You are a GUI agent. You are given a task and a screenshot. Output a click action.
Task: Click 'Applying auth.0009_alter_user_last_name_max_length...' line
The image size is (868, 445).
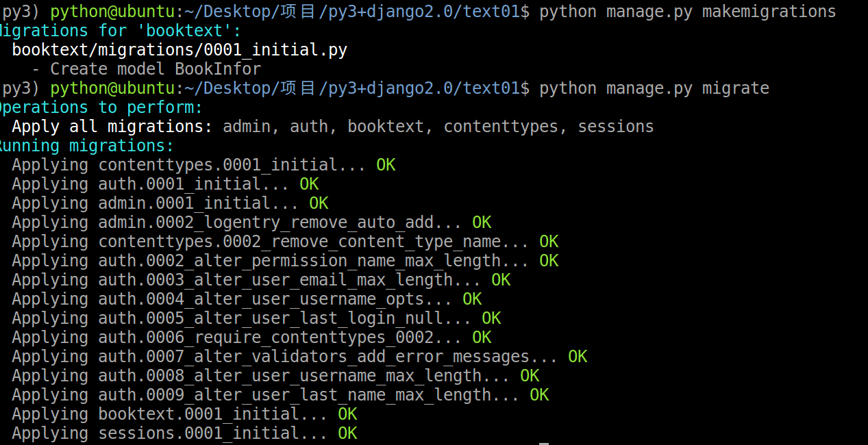click(x=266, y=395)
